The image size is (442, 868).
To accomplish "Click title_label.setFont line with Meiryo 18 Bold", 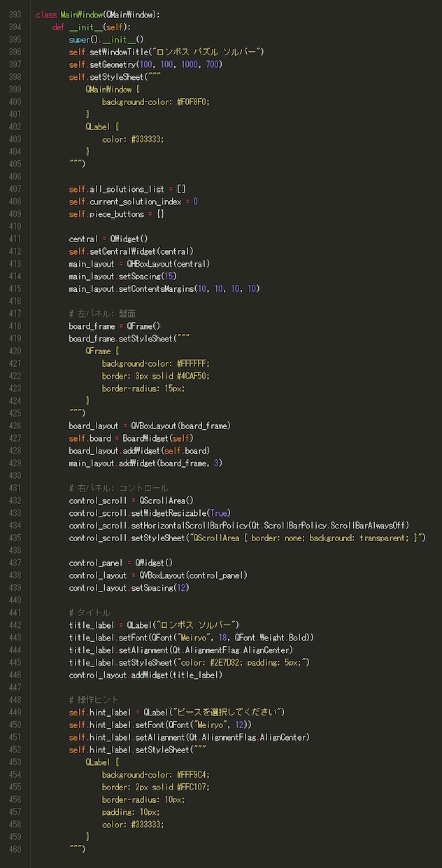I will tap(192, 638).
